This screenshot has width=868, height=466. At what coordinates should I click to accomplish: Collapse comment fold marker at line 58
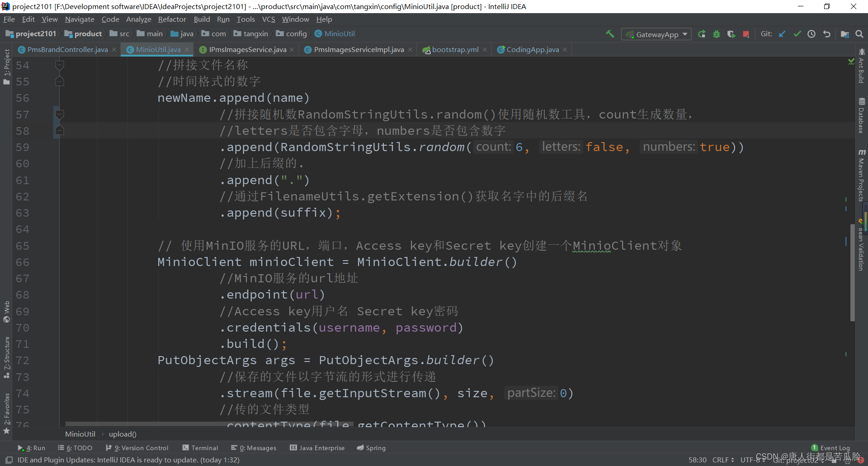click(x=59, y=131)
